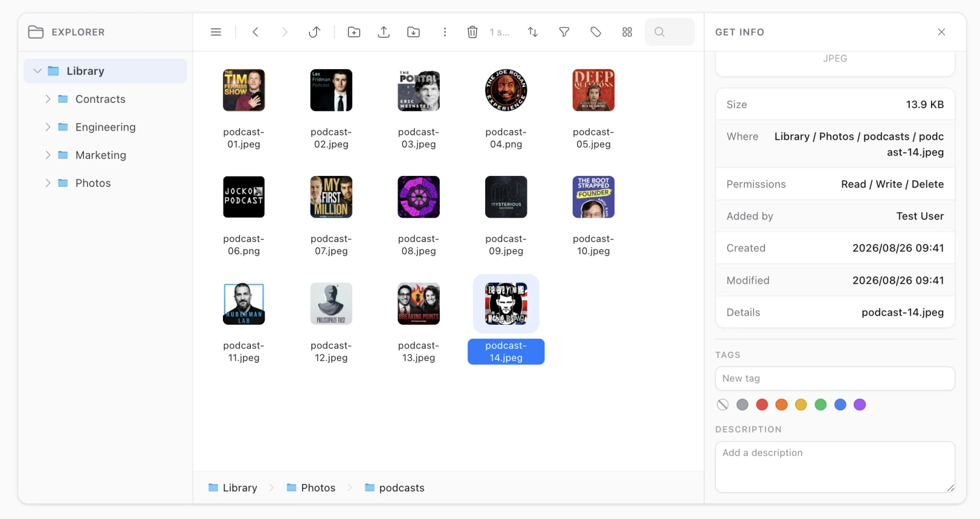Select podcast-13.jpeg thumbnail
The image size is (980, 519).
click(x=419, y=304)
